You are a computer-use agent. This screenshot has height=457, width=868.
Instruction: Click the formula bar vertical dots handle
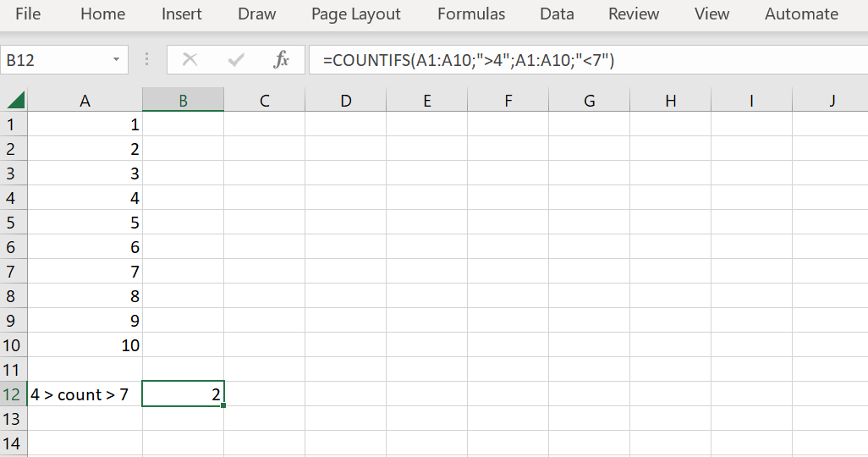(147, 60)
